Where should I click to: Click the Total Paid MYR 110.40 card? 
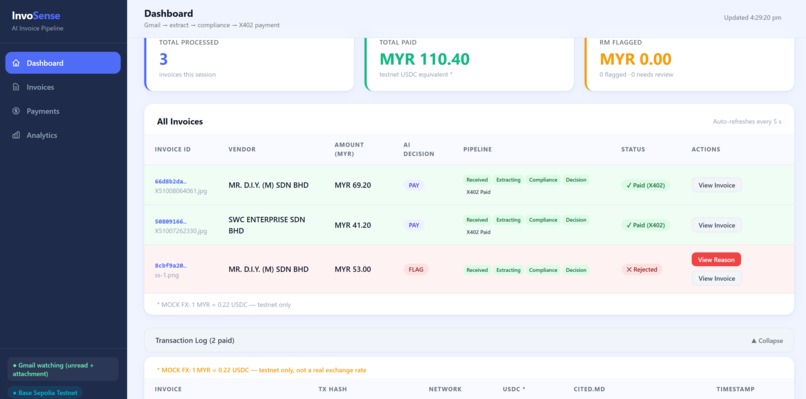(x=469, y=64)
